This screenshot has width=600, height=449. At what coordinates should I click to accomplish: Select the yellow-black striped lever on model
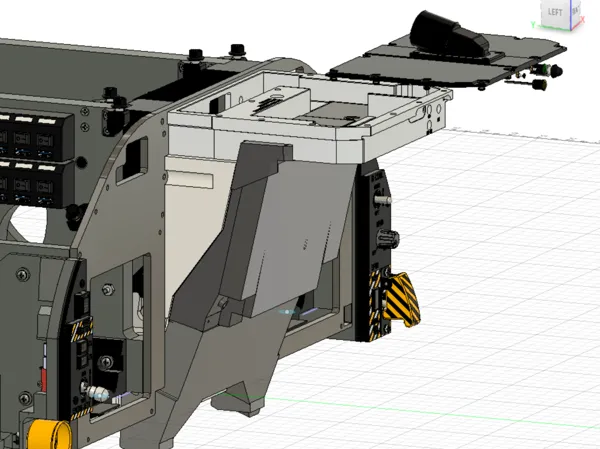403,299
